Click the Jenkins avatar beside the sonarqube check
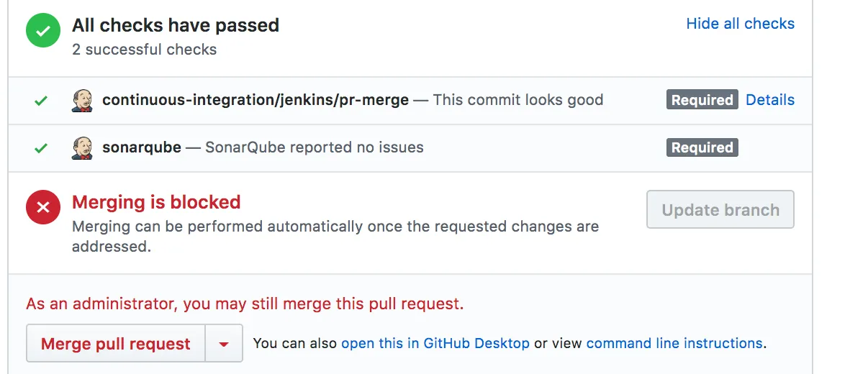 coord(83,148)
